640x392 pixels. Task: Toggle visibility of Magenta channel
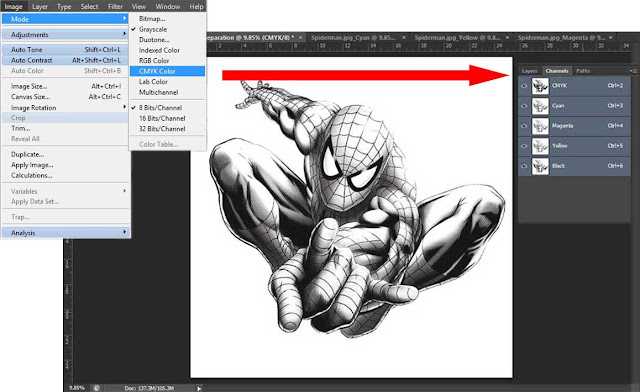click(x=524, y=126)
